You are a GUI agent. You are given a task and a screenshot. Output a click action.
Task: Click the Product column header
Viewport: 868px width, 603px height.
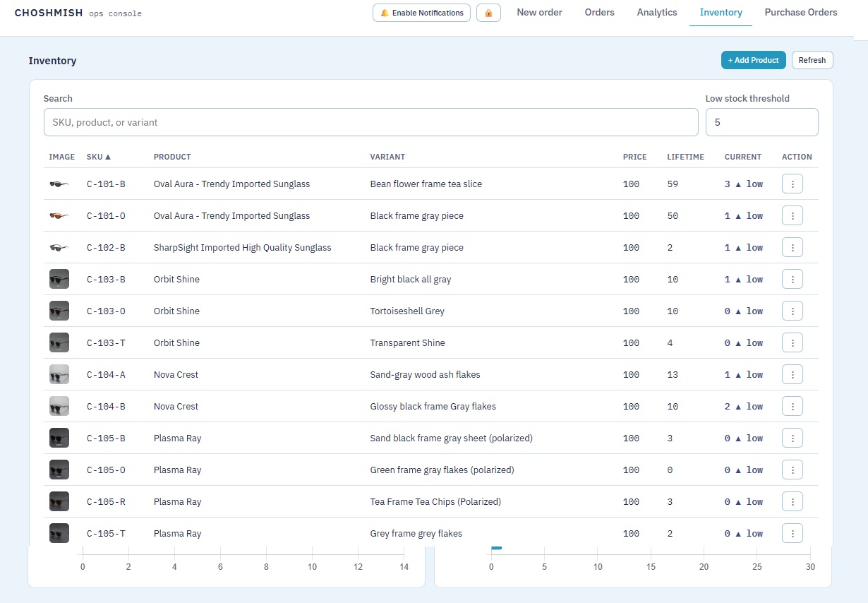point(172,157)
